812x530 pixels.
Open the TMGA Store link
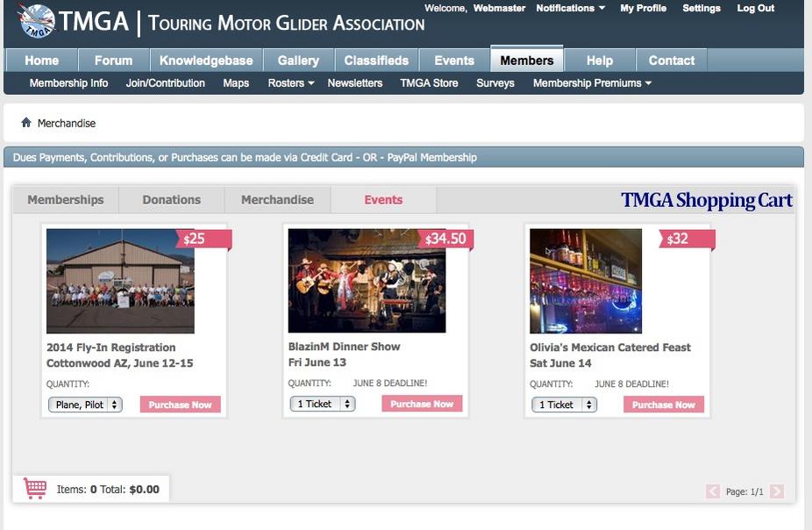click(429, 83)
